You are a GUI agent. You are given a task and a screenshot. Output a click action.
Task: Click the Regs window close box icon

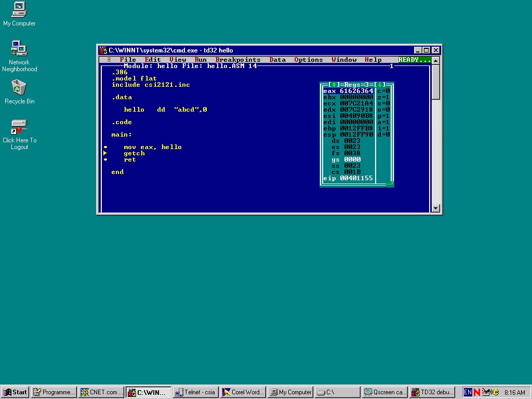(x=334, y=85)
